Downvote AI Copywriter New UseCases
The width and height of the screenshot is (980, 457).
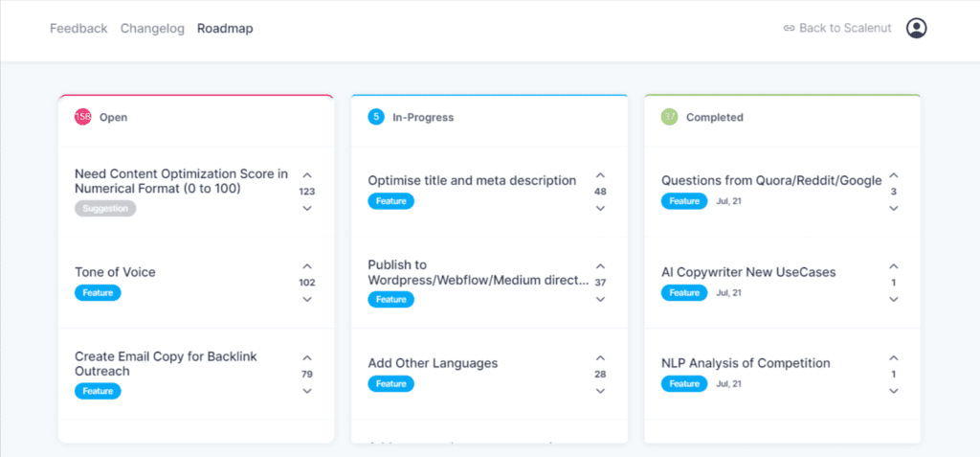pos(894,299)
